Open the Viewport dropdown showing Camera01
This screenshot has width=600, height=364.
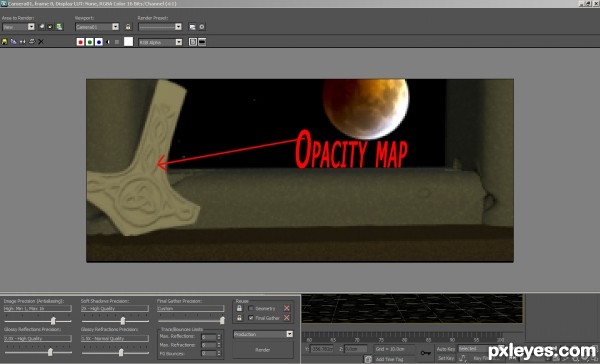point(97,27)
